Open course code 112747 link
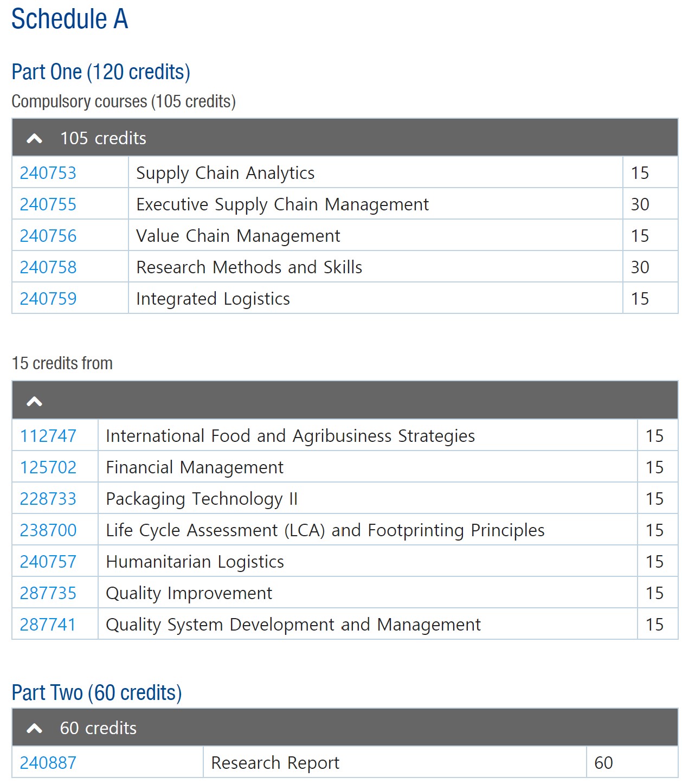Screen dimensions: 682x784 48,436
